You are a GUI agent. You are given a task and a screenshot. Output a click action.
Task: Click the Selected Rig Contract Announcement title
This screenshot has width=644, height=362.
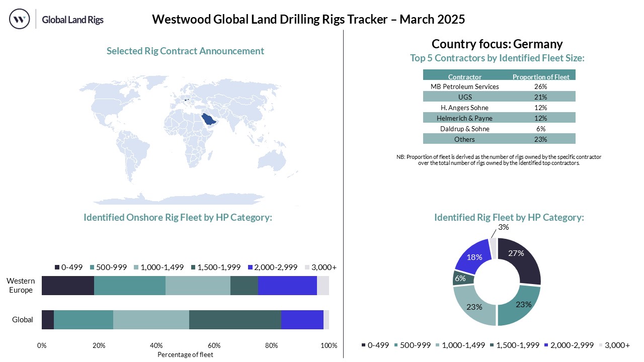[185, 51]
